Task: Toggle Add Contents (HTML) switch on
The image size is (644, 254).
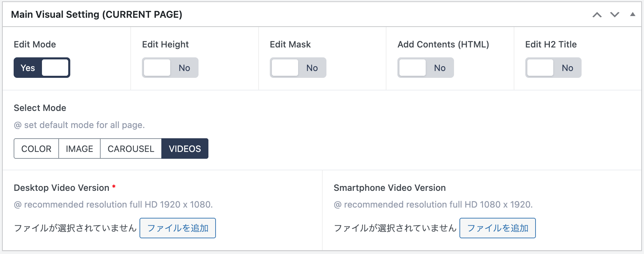Action: [425, 68]
